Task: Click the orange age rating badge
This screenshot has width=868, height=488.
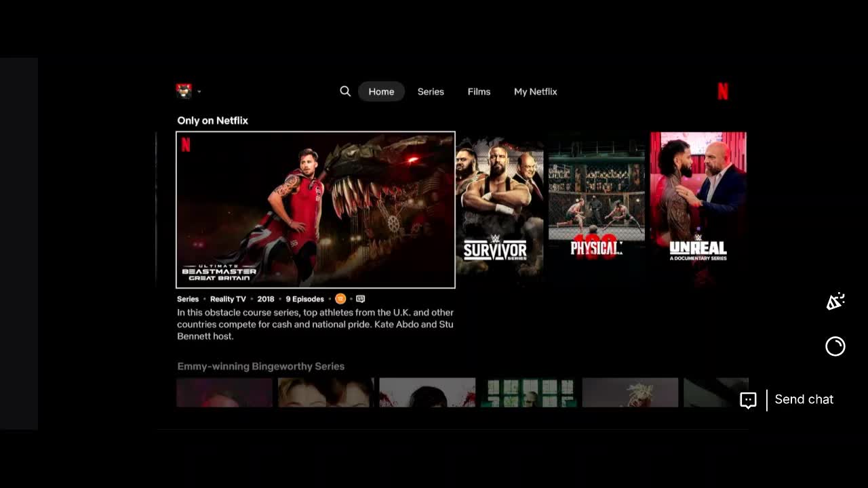Action: 340,299
